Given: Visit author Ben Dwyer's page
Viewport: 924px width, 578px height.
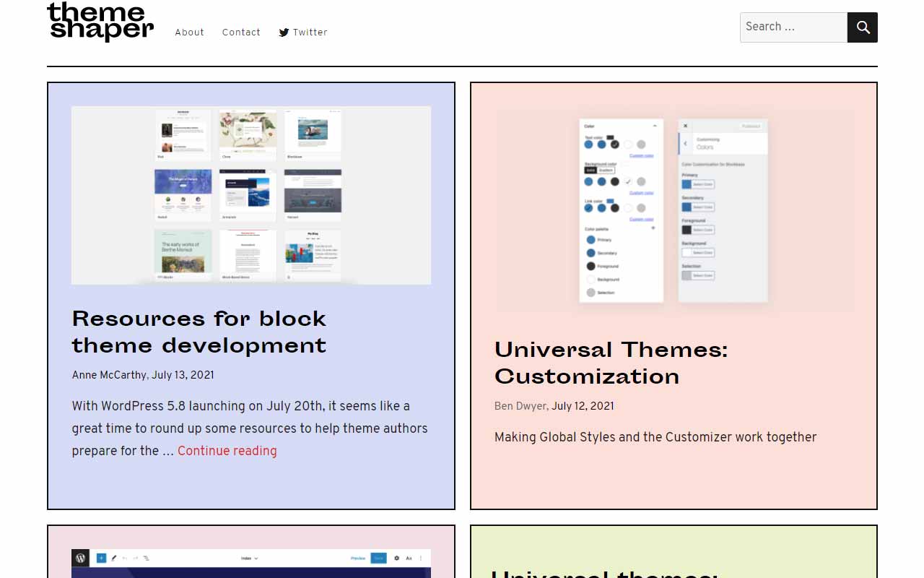Looking at the screenshot, I should point(520,406).
